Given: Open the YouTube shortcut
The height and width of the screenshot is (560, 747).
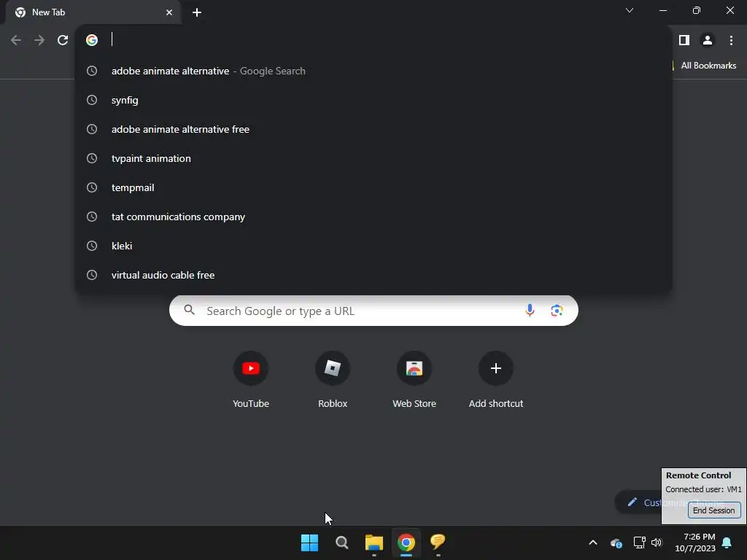Looking at the screenshot, I should pos(251,380).
